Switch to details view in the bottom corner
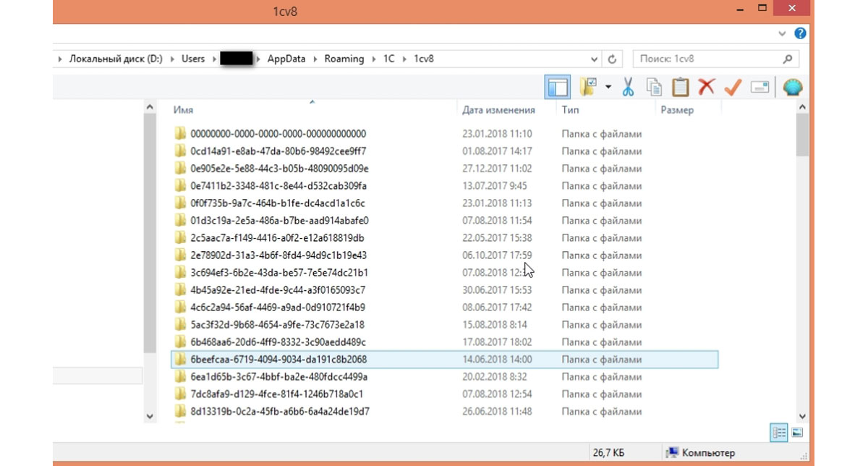Viewport: 868px width, 466px height. coord(779,433)
